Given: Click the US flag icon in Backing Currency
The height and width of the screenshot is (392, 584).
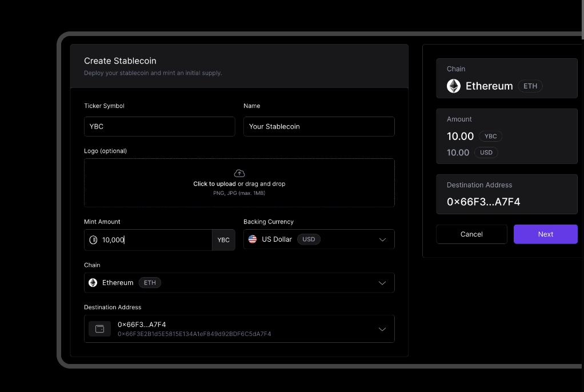Looking at the screenshot, I should point(253,239).
